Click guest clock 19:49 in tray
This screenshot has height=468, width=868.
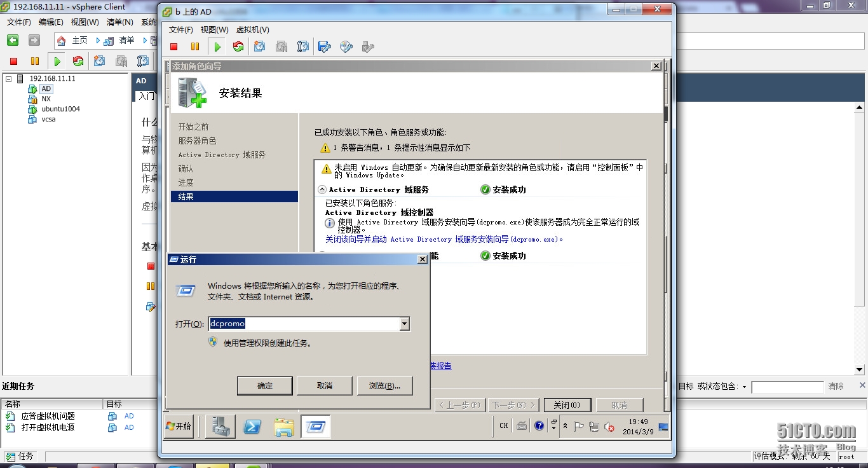(x=638, y=422)
